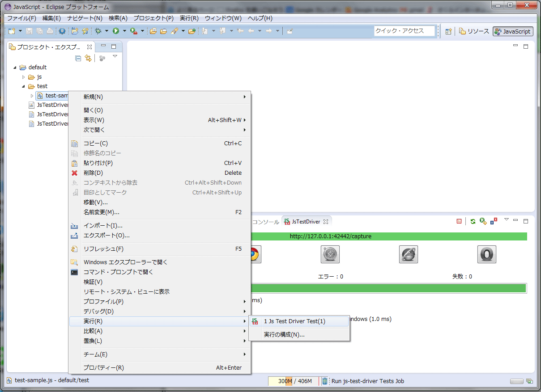Select 削除(D) in context menu
Image resolution: width=541 pixels, height=392 pixels.
tap(159, 173)
